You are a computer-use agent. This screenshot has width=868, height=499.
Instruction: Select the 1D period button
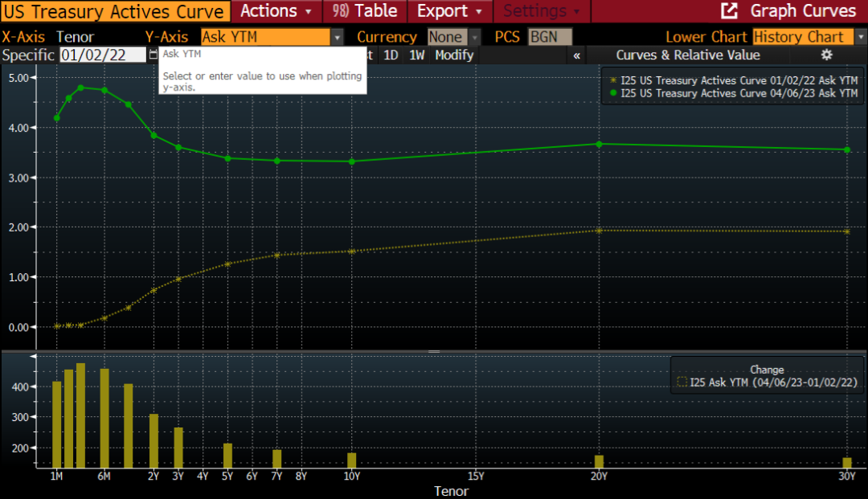point(391,55)
